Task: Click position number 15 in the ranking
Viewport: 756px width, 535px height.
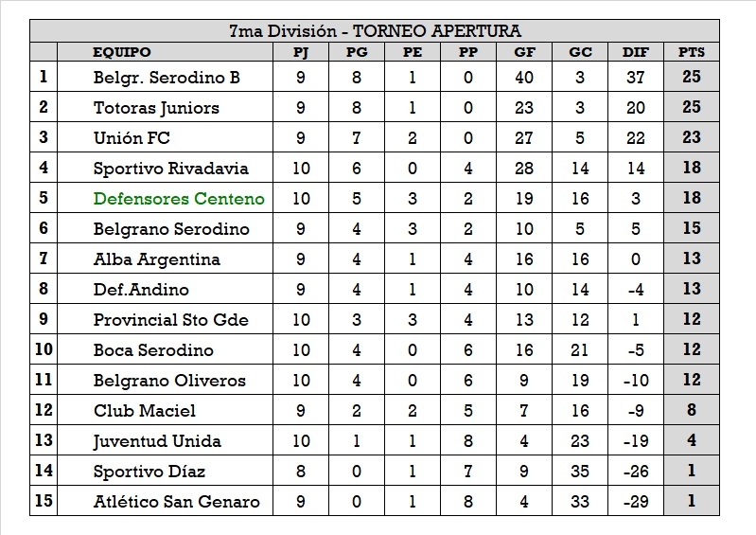Action: click(x=44, y=502)
